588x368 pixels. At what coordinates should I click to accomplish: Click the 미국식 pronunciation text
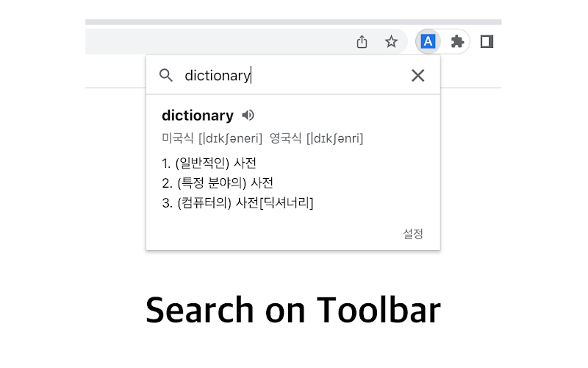(x=212, y=138)
